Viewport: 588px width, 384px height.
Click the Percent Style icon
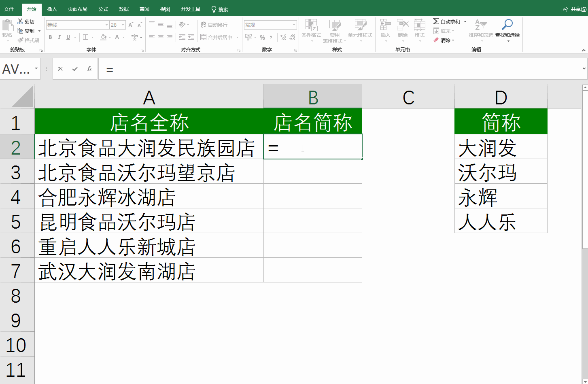tap(262, 37)
